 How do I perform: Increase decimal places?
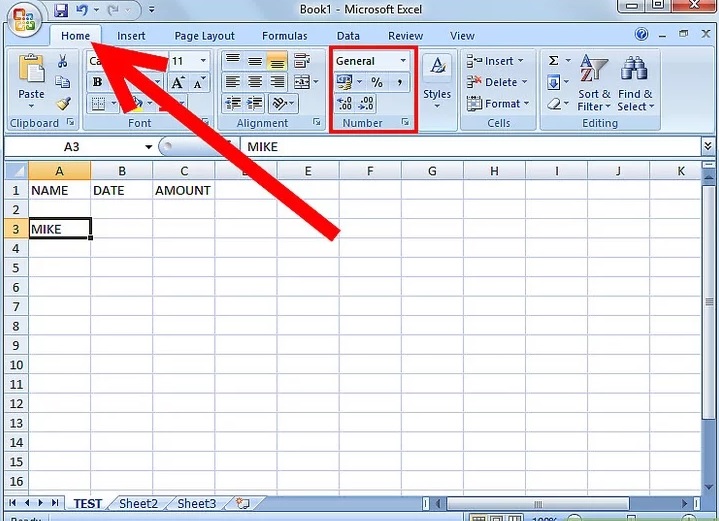[344, 103]
